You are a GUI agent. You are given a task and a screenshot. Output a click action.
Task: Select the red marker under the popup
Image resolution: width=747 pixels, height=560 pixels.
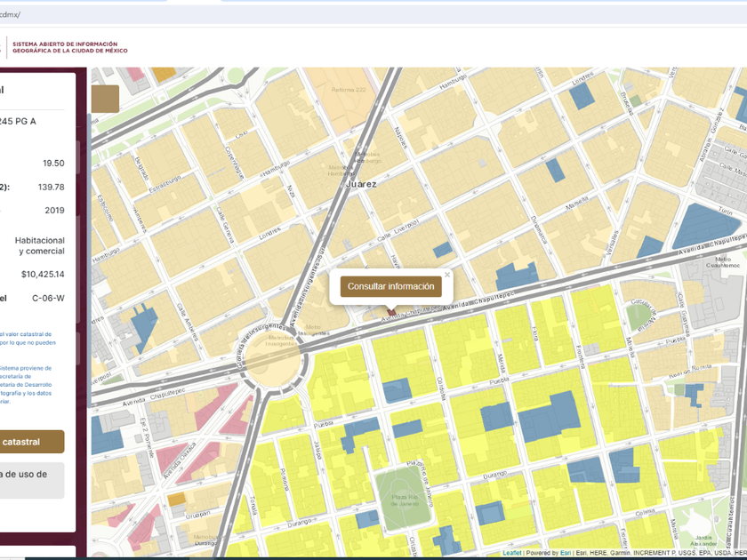391,311
